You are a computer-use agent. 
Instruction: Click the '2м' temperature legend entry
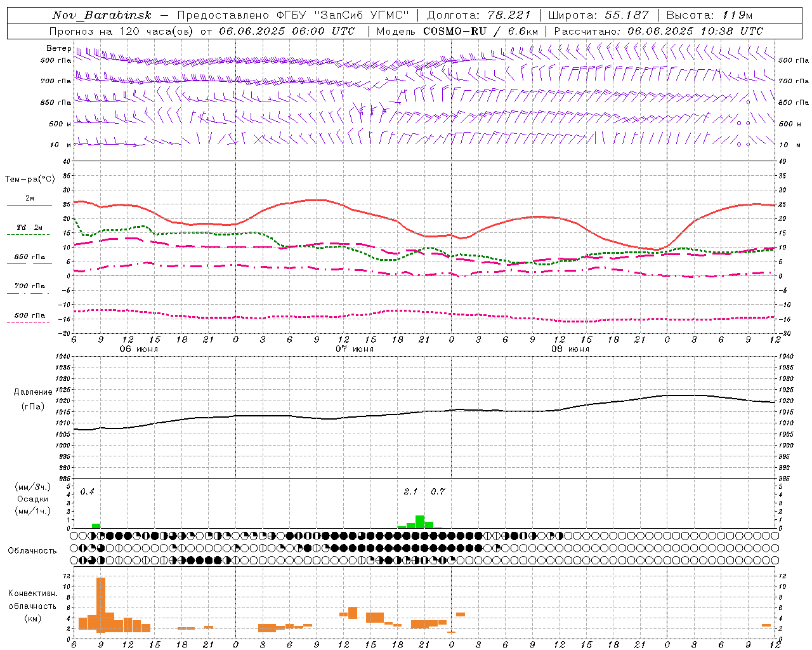(30, 199)
